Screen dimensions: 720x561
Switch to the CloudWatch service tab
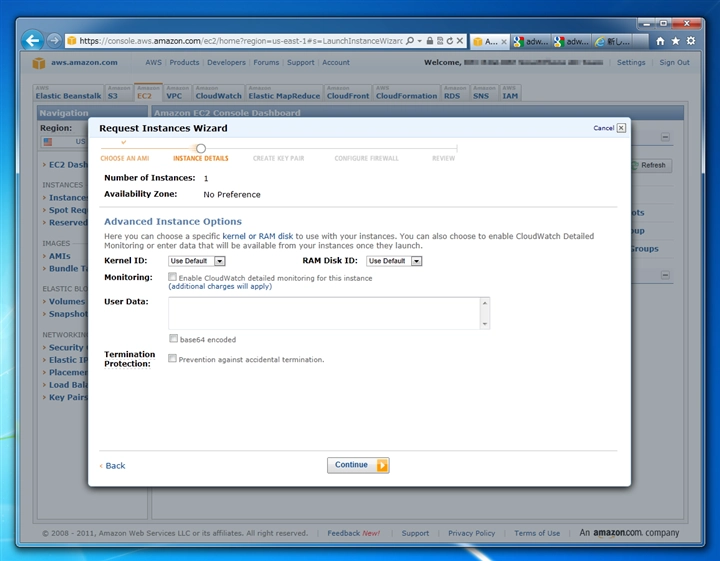[218, 93]
